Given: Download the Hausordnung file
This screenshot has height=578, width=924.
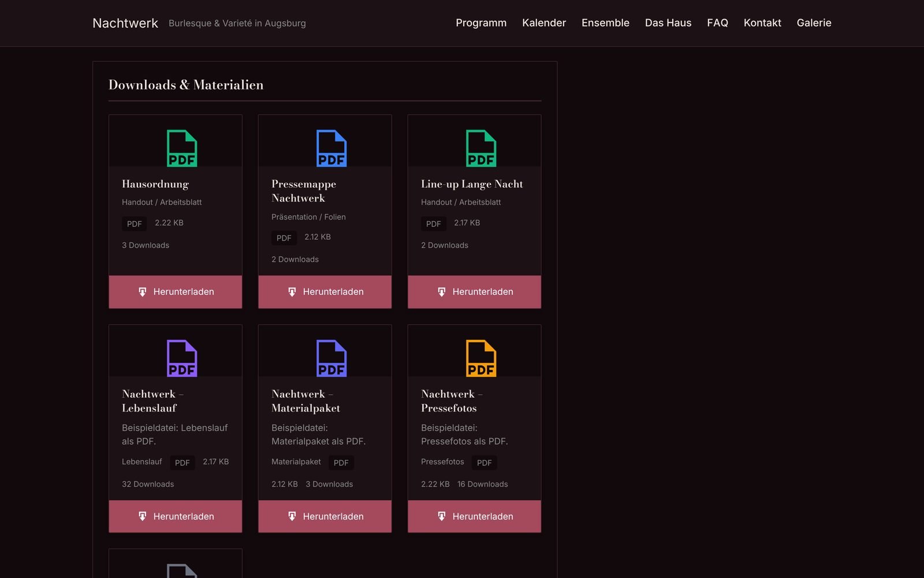Looking at the screenshot, I should pyautogui.click(x=176, y=292).
